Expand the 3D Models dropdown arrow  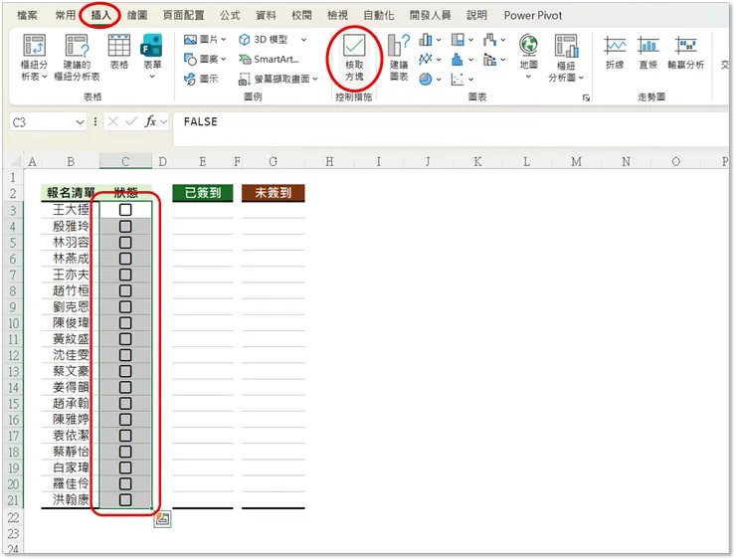click(303, 40)
